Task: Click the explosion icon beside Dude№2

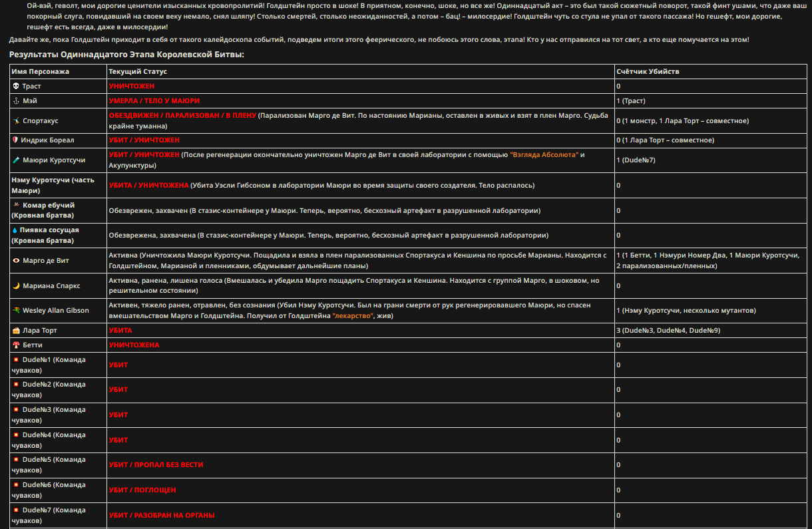Action: [16, 385]
